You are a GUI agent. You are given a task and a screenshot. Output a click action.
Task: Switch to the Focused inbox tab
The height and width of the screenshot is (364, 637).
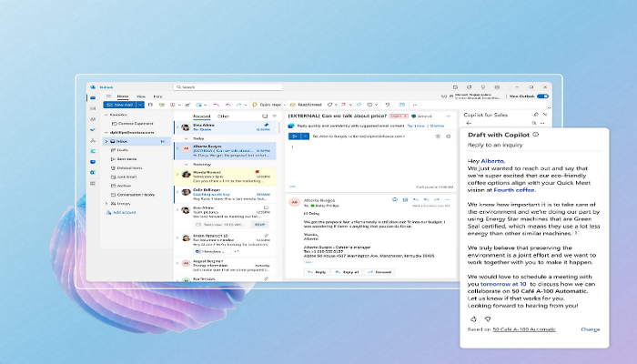pyautogui.click(x=201, y=116)
